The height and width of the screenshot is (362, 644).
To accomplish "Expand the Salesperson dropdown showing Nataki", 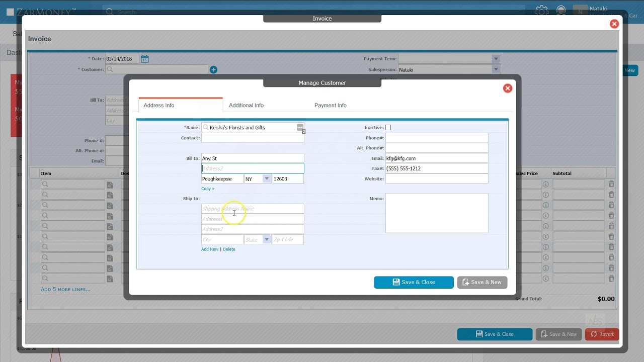I will click(x=496, y=69).
